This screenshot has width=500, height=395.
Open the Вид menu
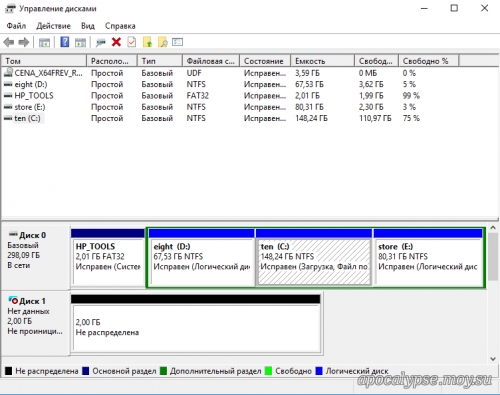(88, 26)
